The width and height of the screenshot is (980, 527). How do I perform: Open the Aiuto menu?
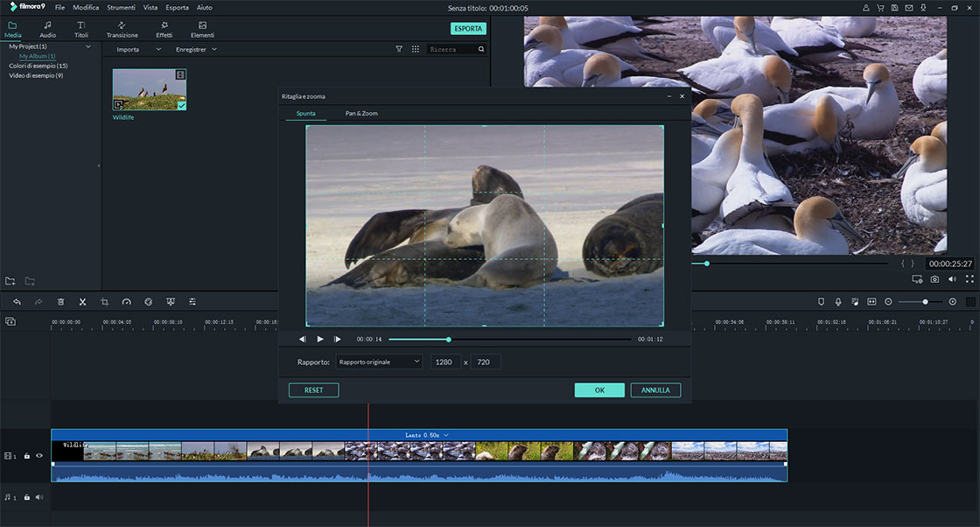205,8
